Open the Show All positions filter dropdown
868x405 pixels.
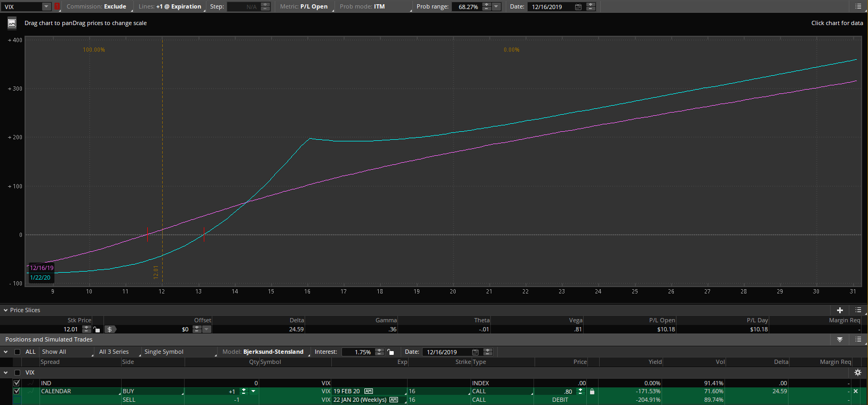pyautogui.click(x=67, y=352)
